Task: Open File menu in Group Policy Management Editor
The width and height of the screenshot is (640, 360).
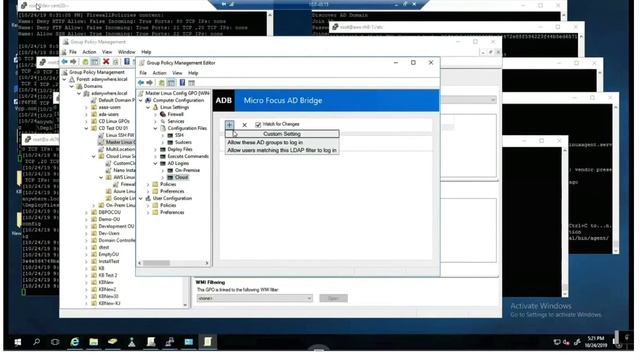Action: (x=143, y=73)
